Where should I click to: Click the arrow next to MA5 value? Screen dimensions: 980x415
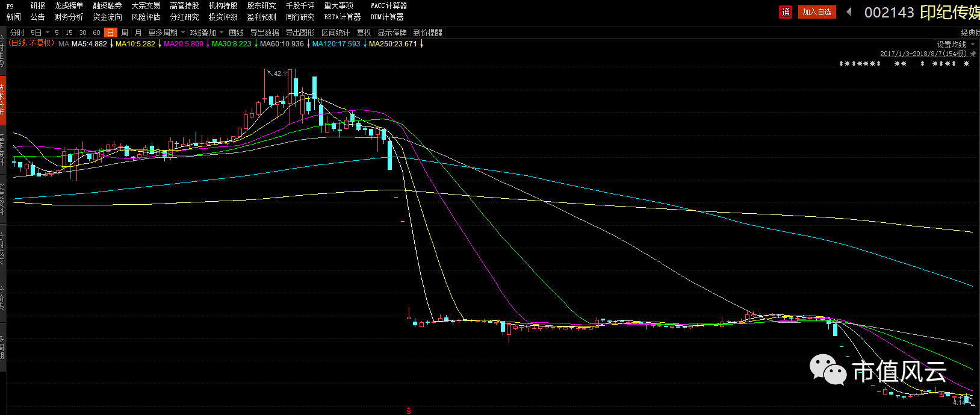click(111, 44)
